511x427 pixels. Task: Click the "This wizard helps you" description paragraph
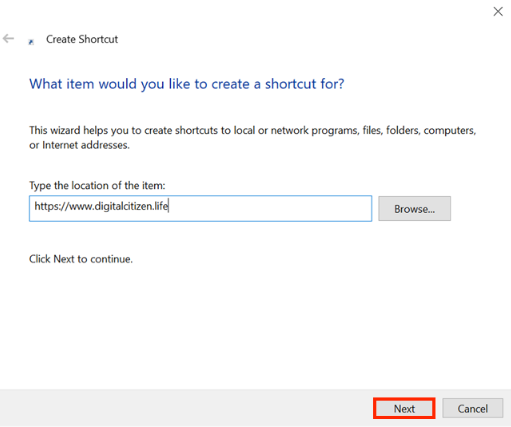253,138
